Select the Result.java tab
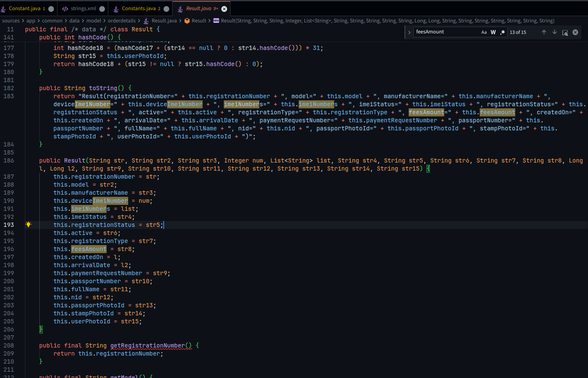Image resolution: width=588 pixels, height=378 pixels. click(202, 8)
